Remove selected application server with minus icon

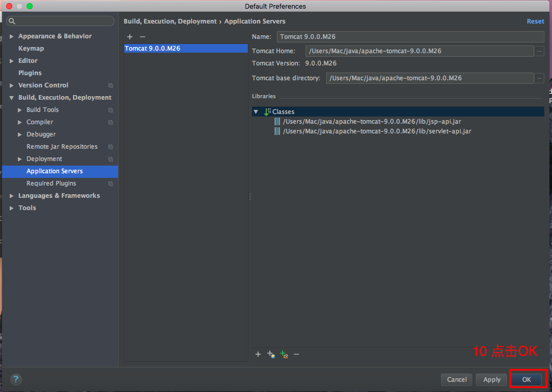coord(143,37)
